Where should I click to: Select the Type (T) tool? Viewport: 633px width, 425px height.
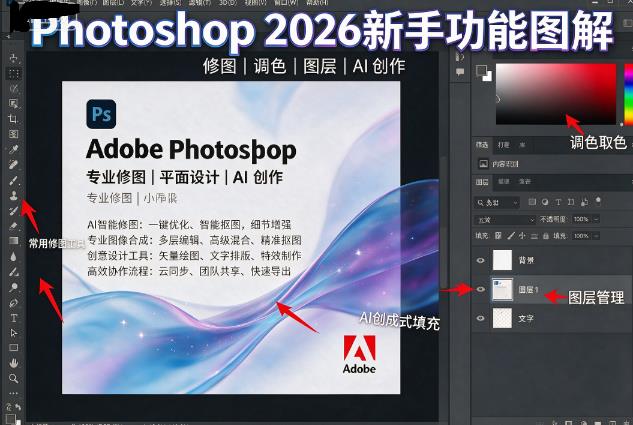point(14,318)
